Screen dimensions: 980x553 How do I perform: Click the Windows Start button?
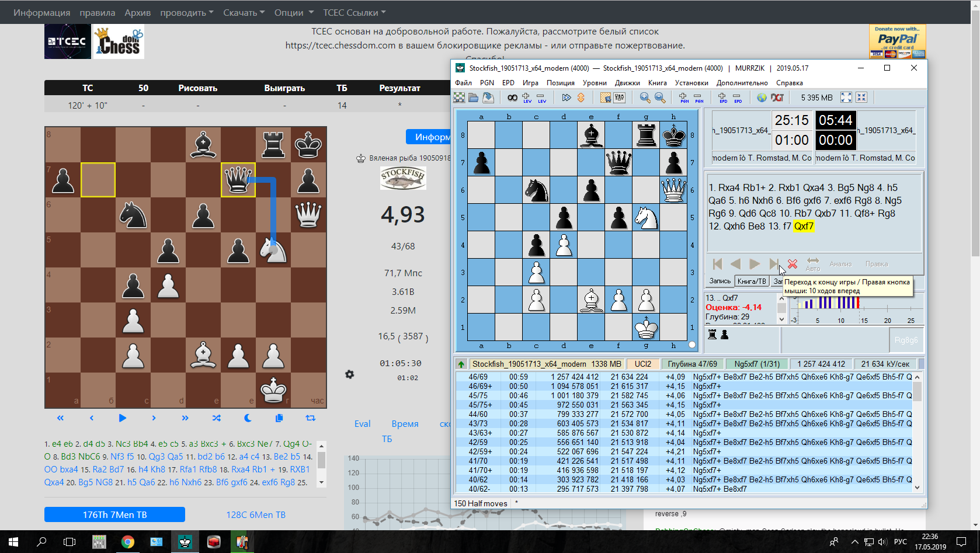click(x=13, y=542)
